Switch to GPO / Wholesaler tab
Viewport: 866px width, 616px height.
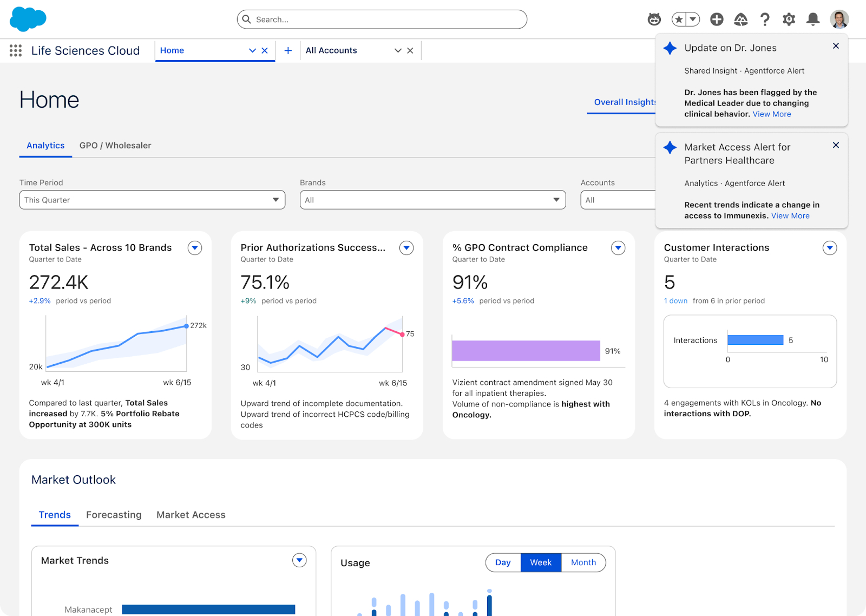pyautogui.click(x=115, y=146)
